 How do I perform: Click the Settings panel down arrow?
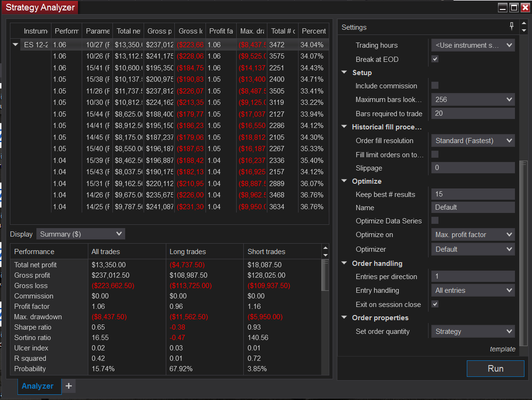(524, 30)
